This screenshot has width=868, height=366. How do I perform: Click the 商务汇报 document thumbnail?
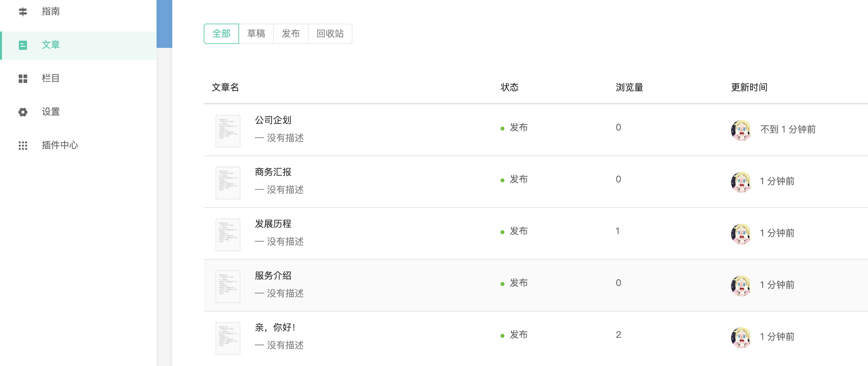pos(228,182)
